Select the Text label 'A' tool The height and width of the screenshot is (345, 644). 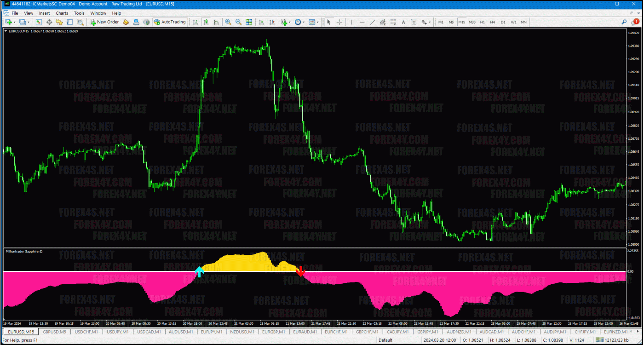403,22
